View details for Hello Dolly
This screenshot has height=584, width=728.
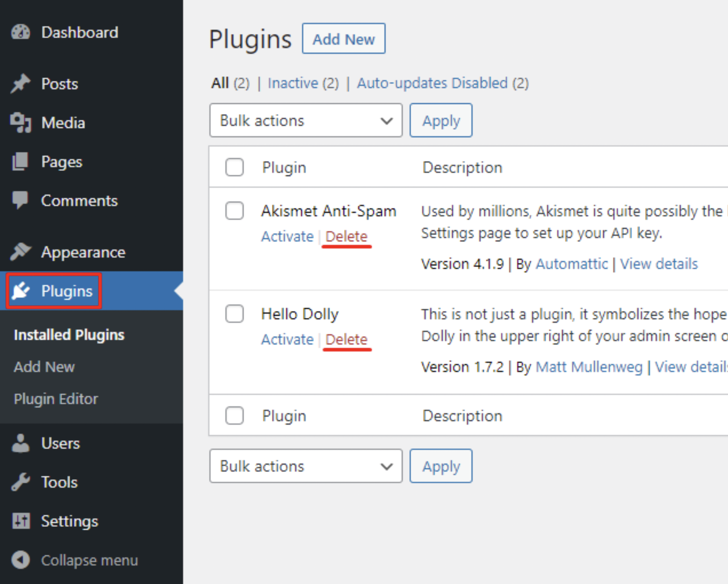(691, 366)
